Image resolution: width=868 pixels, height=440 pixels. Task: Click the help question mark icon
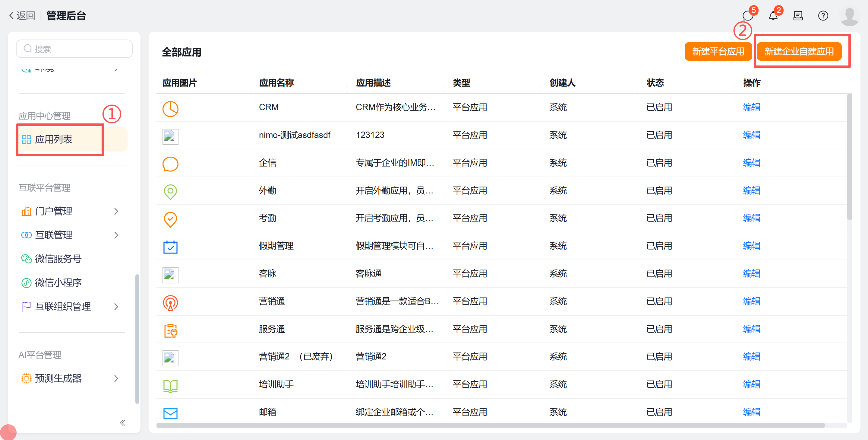(x=823, y=16)
